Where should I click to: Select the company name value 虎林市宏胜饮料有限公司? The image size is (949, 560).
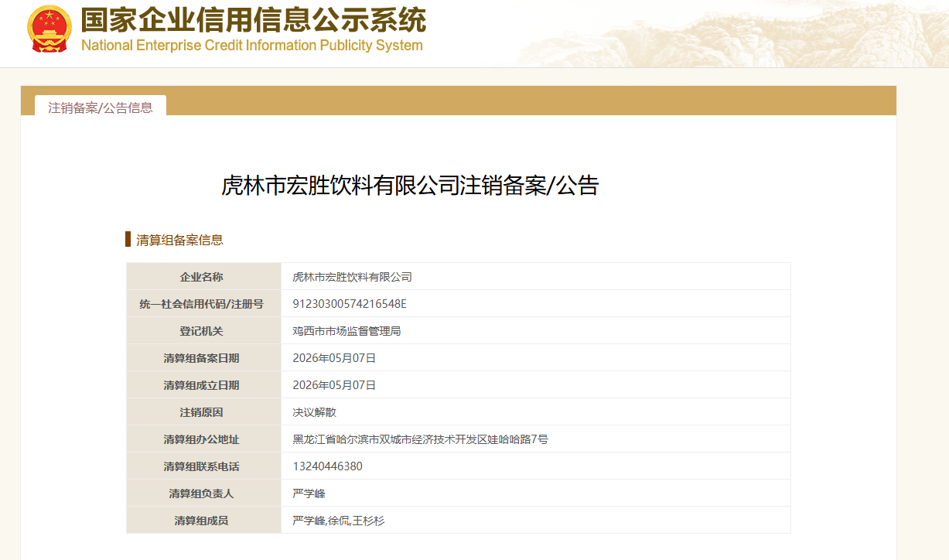pos(352,277)
